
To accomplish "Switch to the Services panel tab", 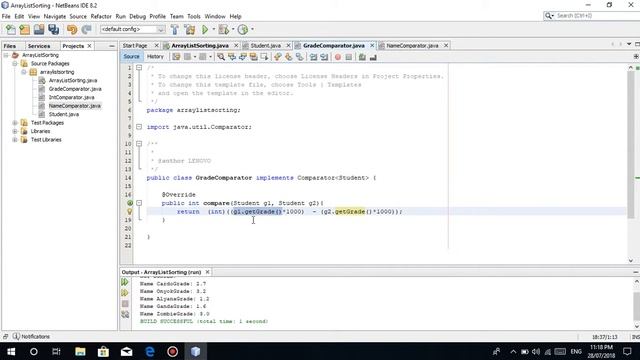I will click(39, 46).
